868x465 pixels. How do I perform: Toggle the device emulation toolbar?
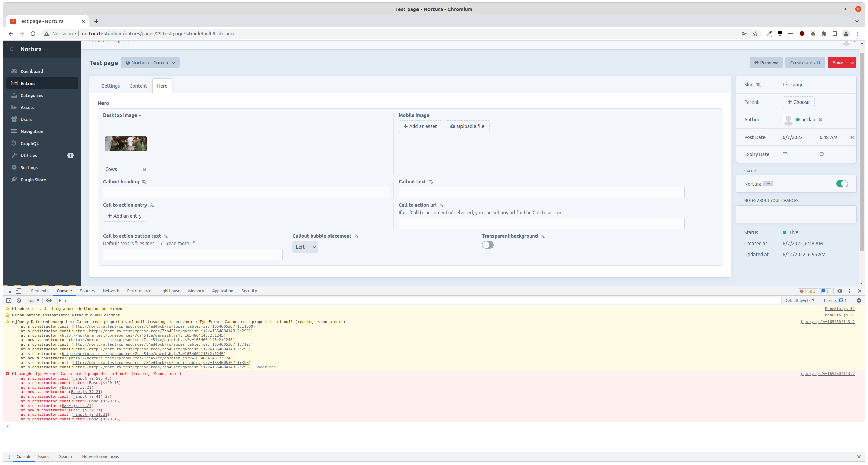[x=18, y=291]
